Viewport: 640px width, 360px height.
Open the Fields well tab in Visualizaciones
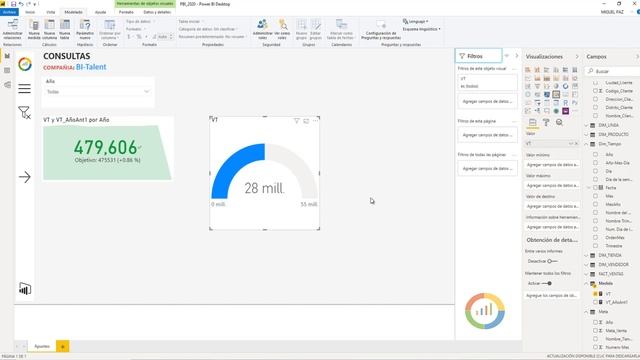(533, 122)
